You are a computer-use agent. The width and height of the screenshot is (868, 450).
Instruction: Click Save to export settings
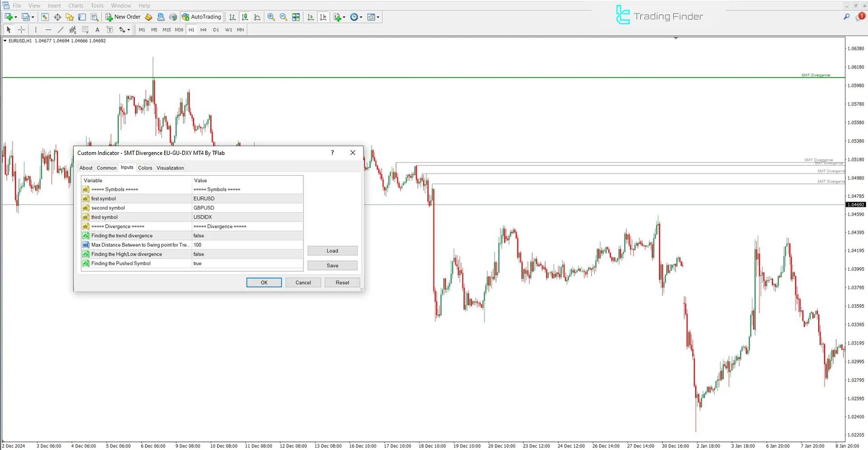332,266
